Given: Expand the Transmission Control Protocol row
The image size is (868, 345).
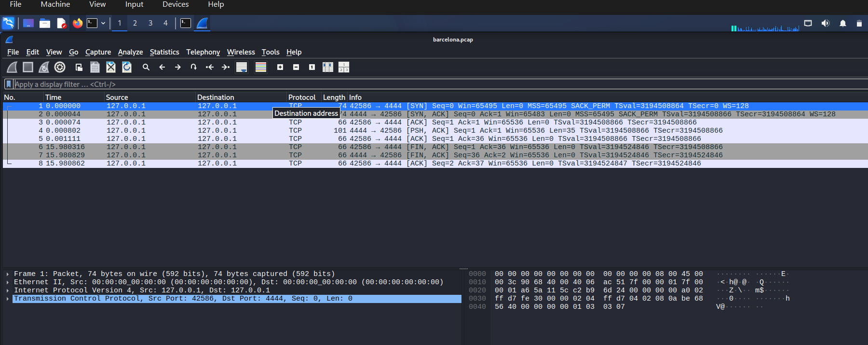Looking at the screenshot, I should [x=8, y=299].
